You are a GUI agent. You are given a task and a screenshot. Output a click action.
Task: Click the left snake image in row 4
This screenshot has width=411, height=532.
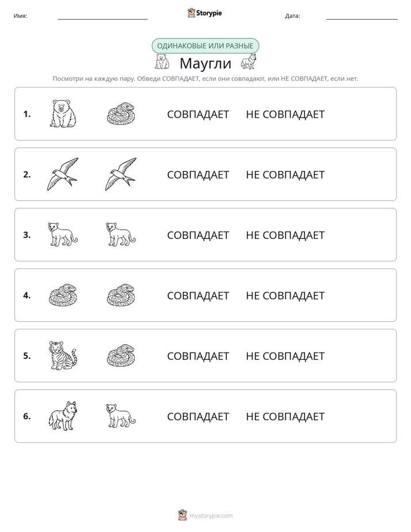click(x=63, y=295)
